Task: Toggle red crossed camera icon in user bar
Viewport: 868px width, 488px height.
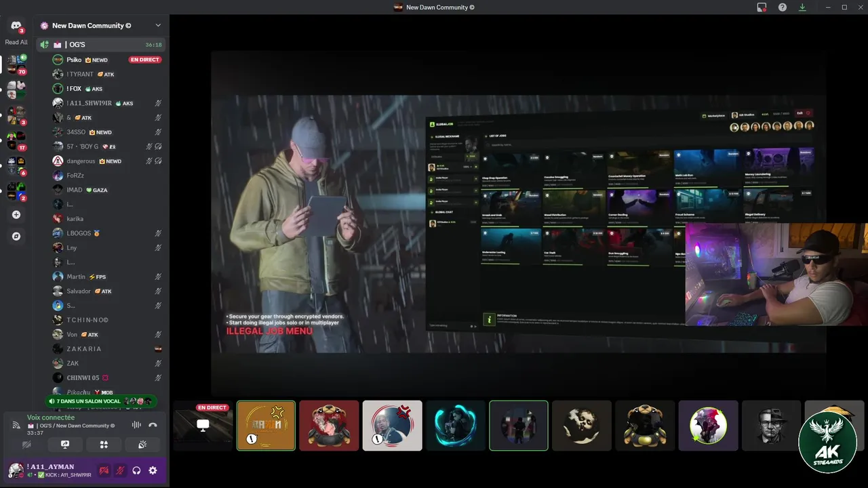Action: (x=104, y=470)
